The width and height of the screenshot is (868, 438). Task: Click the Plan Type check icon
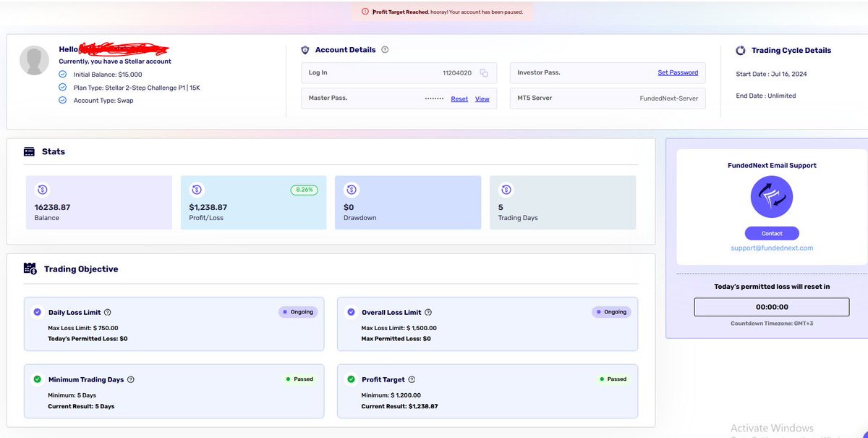[62, 87]
